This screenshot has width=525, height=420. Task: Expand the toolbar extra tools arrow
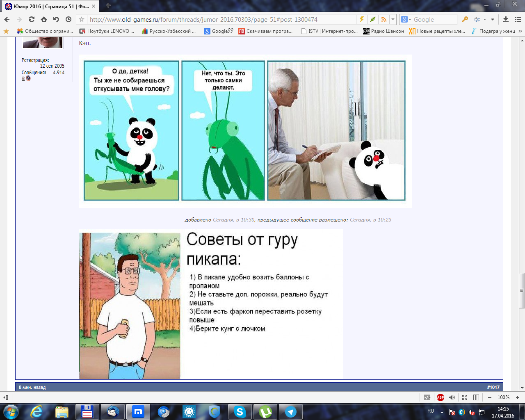493,19
